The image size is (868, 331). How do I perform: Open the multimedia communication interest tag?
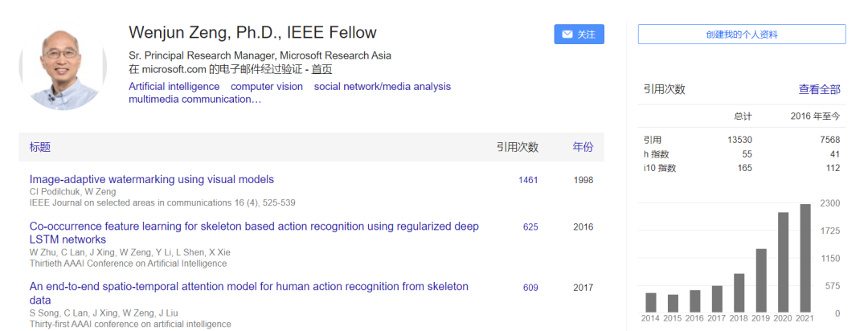pos(194,100)
